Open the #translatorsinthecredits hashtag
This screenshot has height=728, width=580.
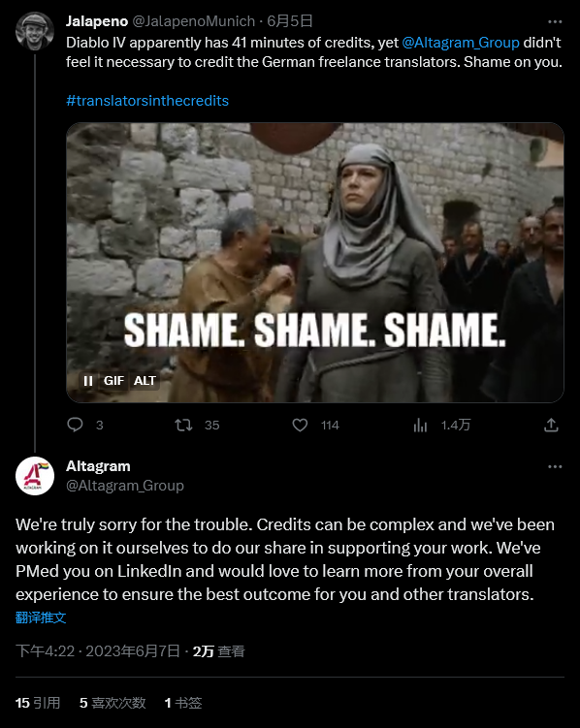pyautogui.click(x=147, y=101)
